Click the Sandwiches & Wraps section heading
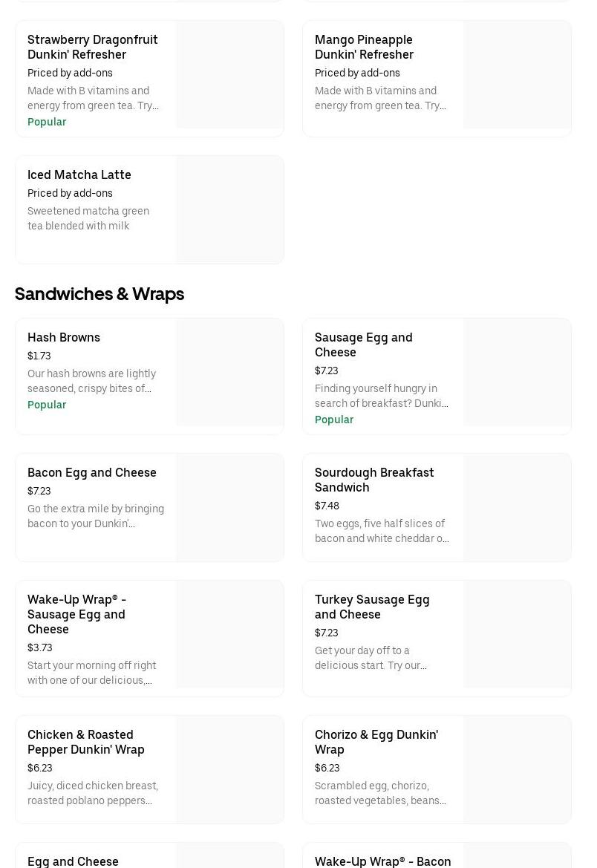597x868 pixels. (99, 294)
